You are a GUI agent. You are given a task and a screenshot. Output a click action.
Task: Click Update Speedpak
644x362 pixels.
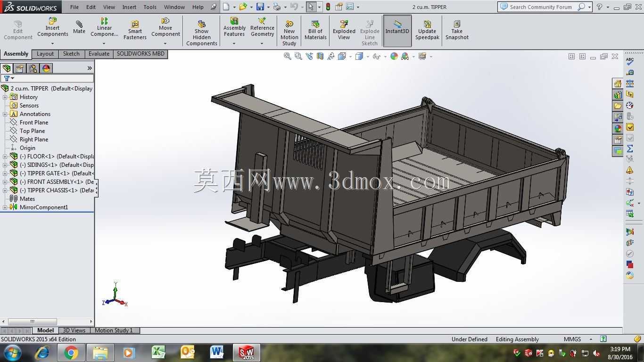pos(427,30)
